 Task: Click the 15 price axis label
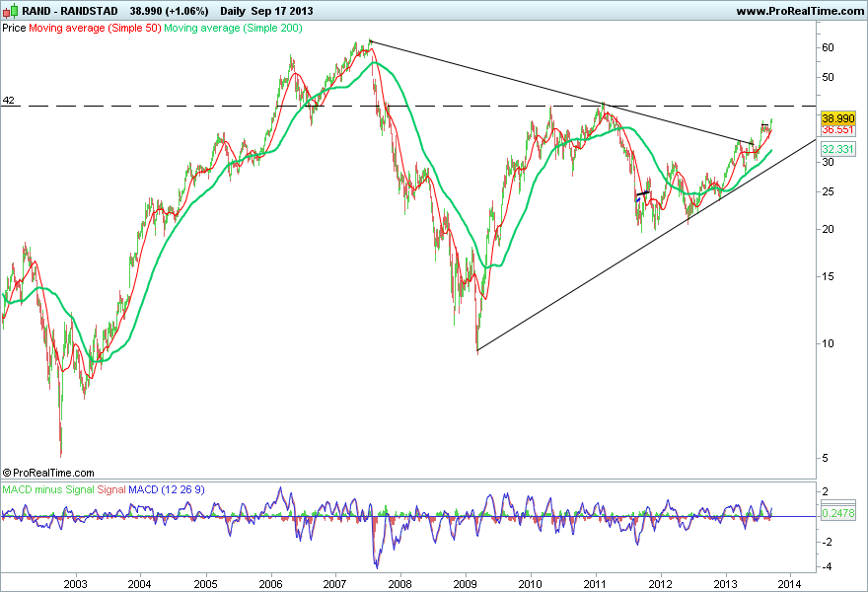click(828, 276)
